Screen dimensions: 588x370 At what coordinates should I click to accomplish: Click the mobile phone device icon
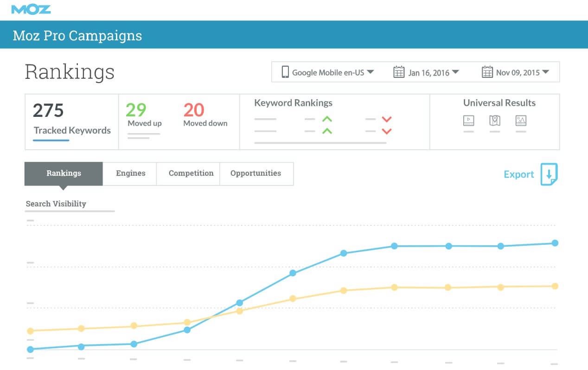tap(285, 72)
